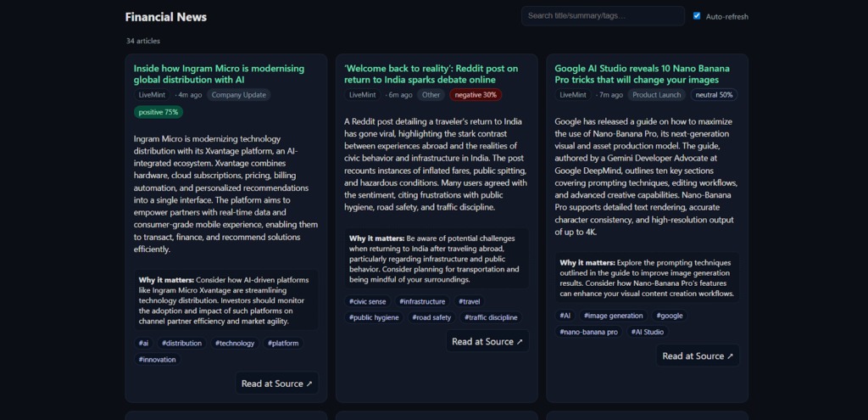This screenshot has width=868, height=420.
Task: Select the #innovation hashtag chip
Action: tap(157, 360)
